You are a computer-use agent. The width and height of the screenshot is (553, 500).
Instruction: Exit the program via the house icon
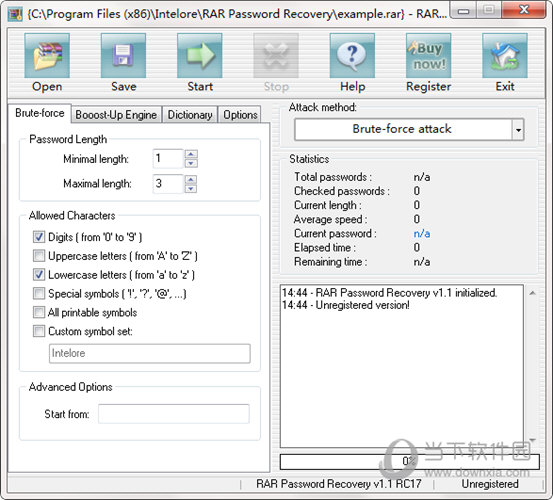click(505, 55)
